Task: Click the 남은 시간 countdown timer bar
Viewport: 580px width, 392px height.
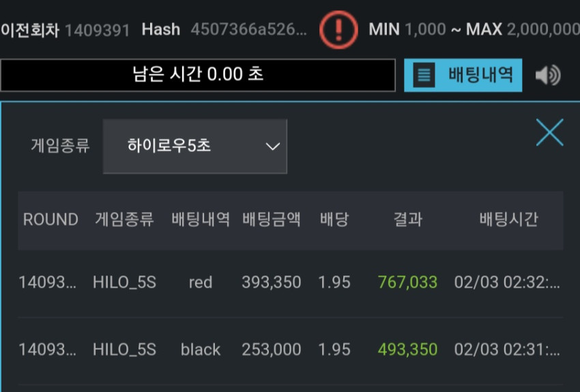Action: (x=198, y=75)
